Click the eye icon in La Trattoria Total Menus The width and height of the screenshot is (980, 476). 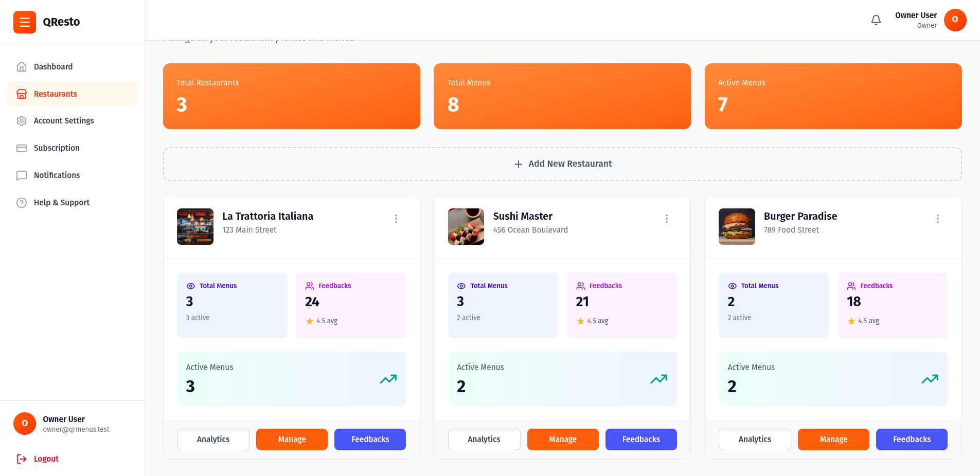pyautogui.click(x=191, y=286)
